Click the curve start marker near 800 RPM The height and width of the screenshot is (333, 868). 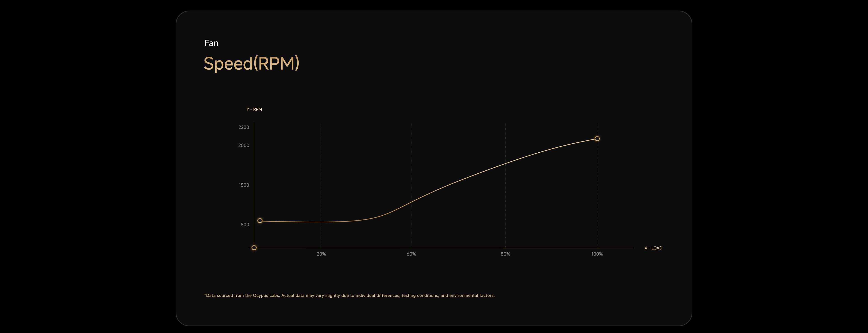[x=260, y=221]
